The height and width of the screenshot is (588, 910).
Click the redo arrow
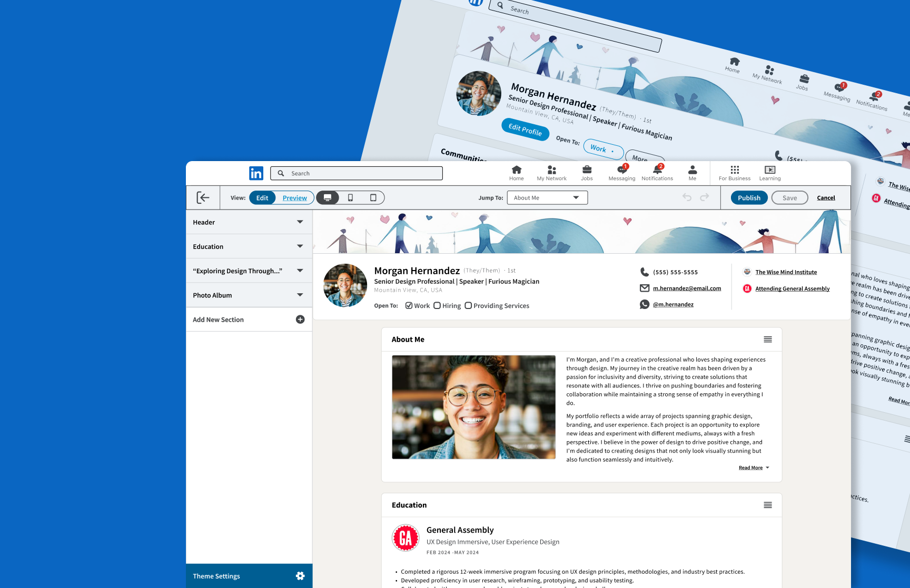point(705,197)
